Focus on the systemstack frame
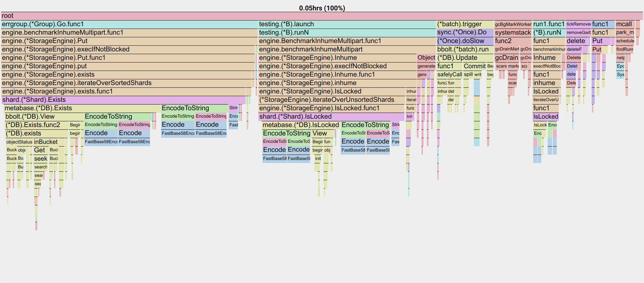 tap(513, 33)
